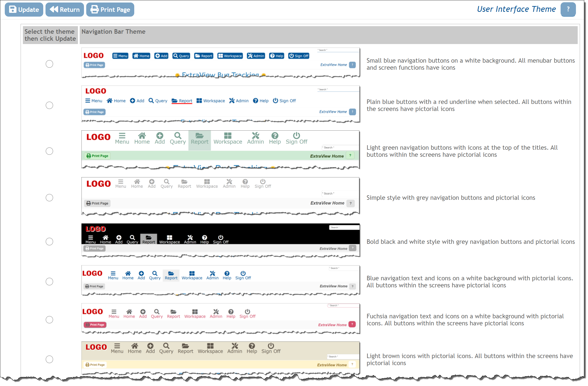Pick the simple grey style theme radio

pos(49,198)
